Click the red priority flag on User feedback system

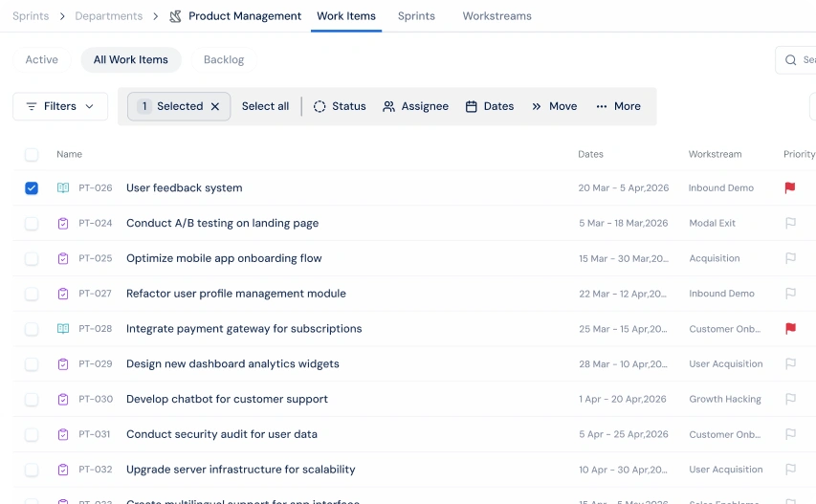pyautogui.click(x=790, y=187)
